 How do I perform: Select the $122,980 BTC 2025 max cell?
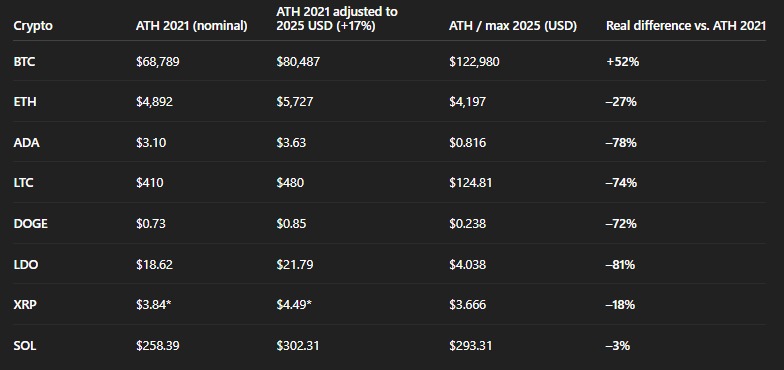pyautogui.click(x=474, y=62)
